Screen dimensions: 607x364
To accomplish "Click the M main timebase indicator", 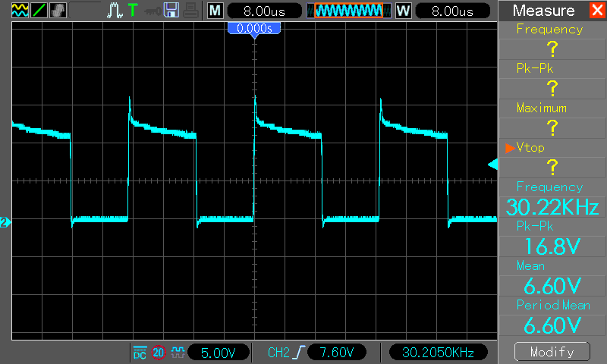I will click(215, 11).
